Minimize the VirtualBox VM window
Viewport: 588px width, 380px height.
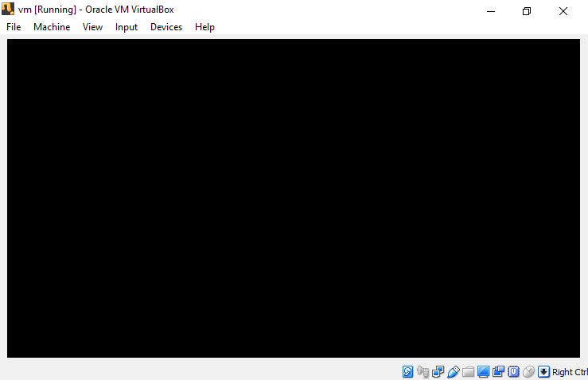click(491, 11)
